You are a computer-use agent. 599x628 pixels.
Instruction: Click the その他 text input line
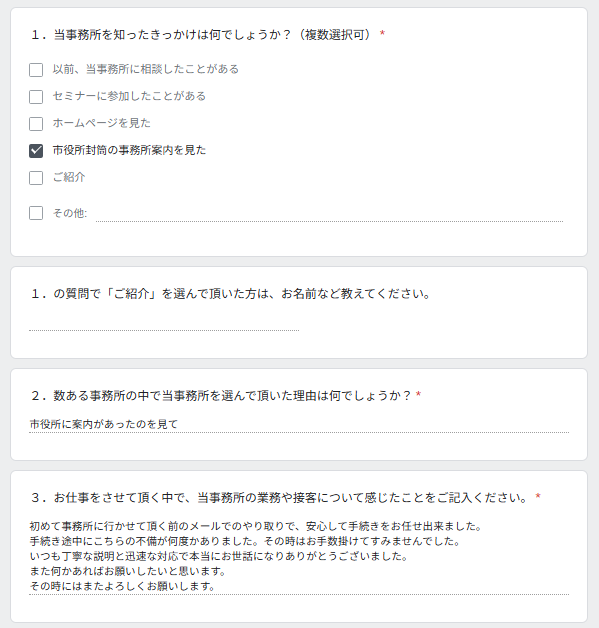pyautogui.click(x=329, y=214)
